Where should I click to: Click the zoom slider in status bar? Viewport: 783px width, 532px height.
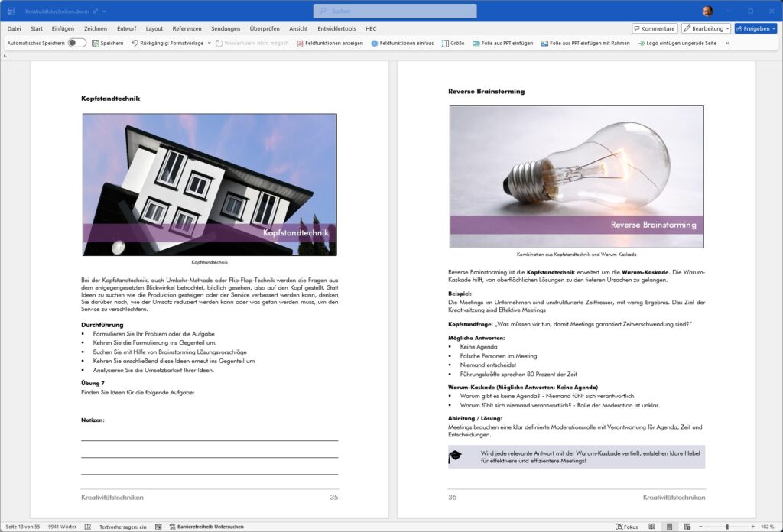pyautogui.click(x=726, y=527)
